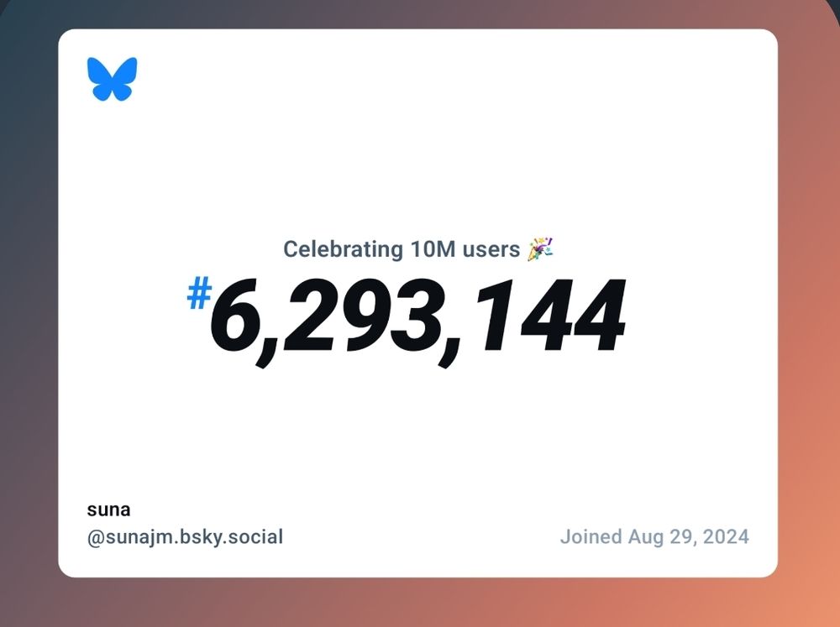840x627 pixels.
Task: Click the user number 6,293,144
Action: coord(417,317)
